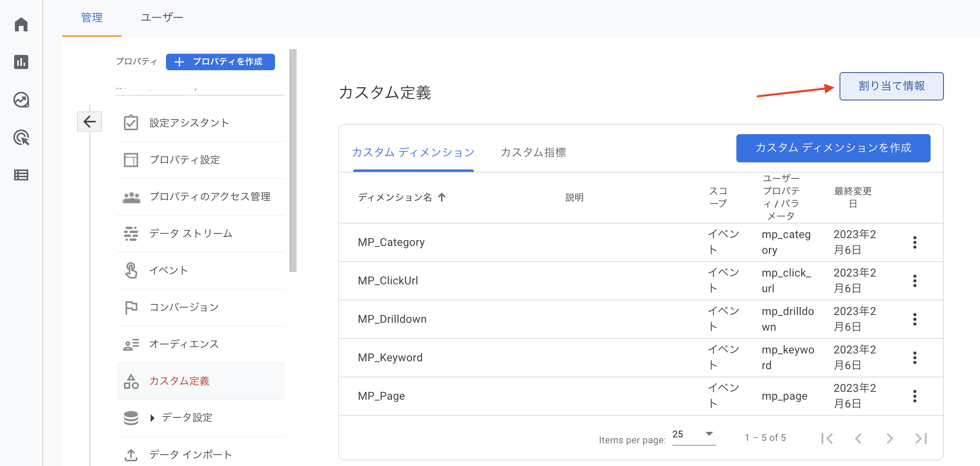Viewport: 980px width, 466px height.
Task: Open more options for MP_Category row
Action: [x=914, y=242]
